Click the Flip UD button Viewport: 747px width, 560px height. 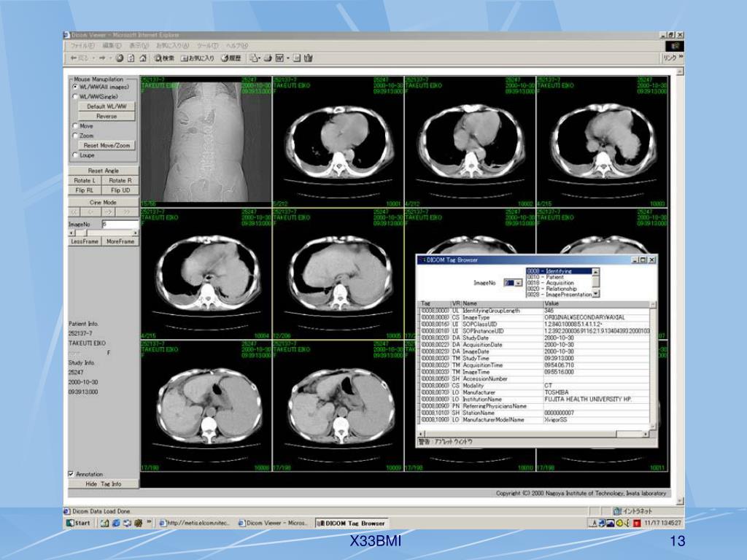point(120,190)
